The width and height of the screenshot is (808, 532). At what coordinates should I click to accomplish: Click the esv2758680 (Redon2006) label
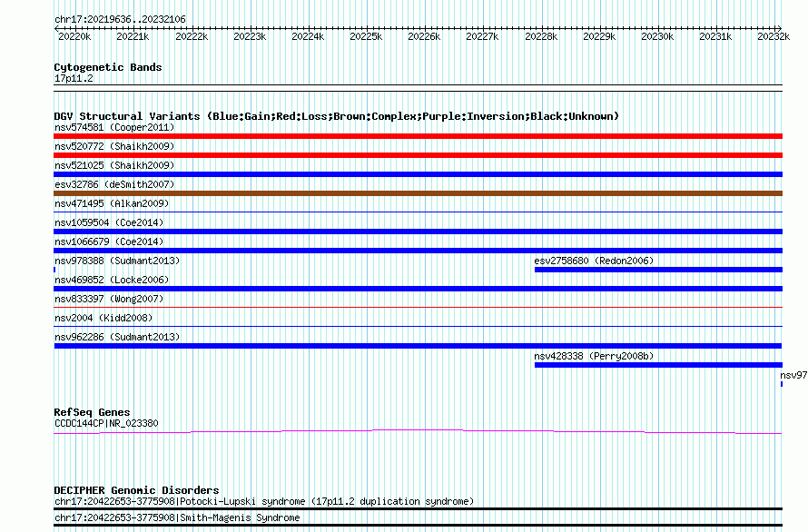[x=594, y=261]
